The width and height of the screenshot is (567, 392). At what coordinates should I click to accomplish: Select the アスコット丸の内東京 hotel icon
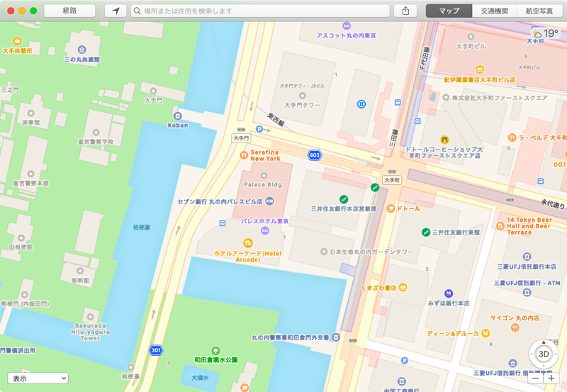click(x=347, y=26)
